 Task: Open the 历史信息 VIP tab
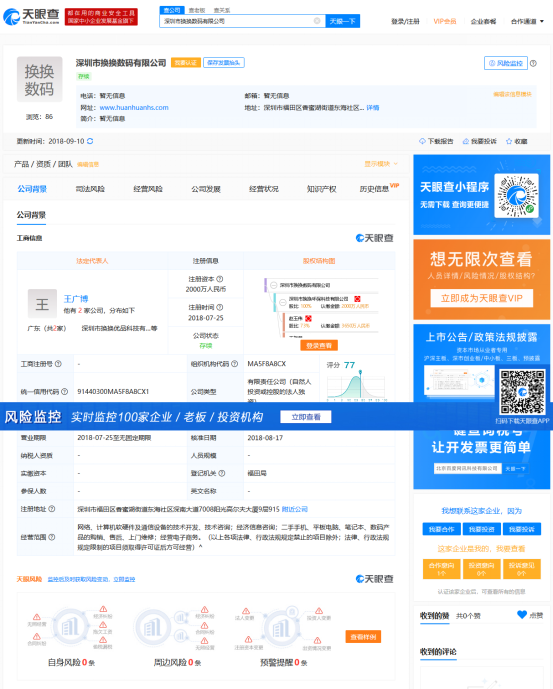click(x=379, y=188)
